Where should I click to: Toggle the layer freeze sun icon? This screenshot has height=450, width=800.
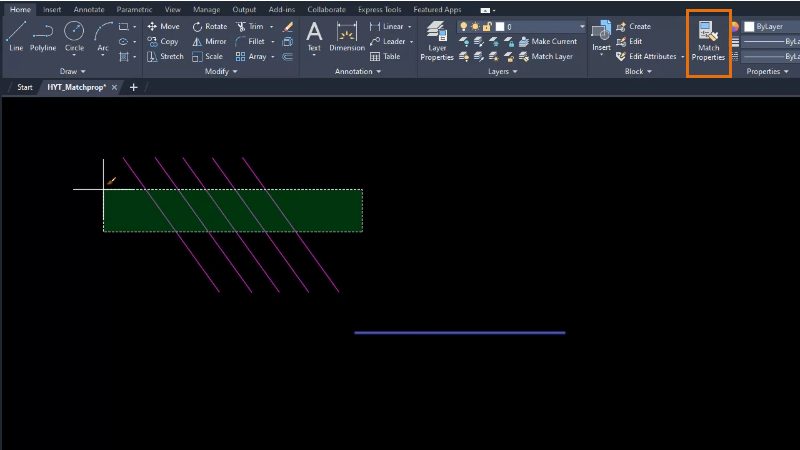(x=475, y=26)
